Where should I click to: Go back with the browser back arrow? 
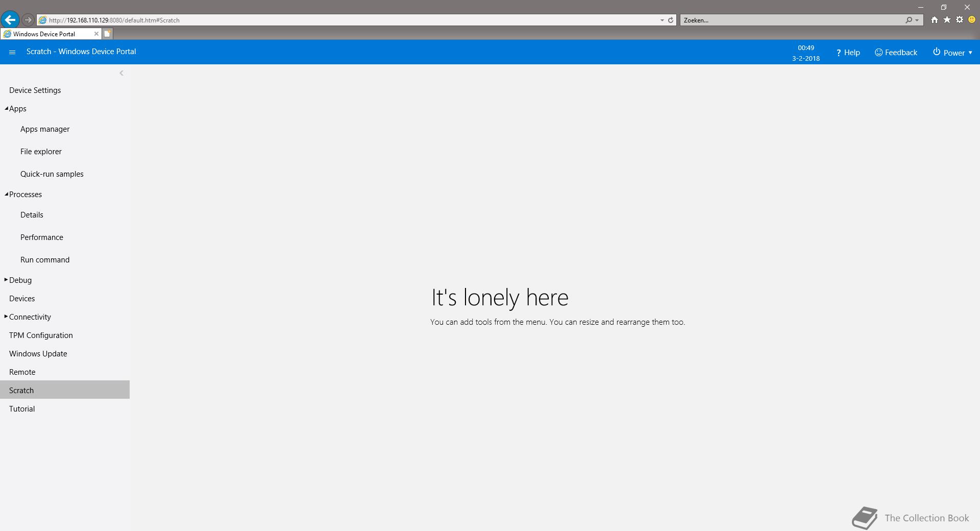pyautogui.click(x=10, y=20)
